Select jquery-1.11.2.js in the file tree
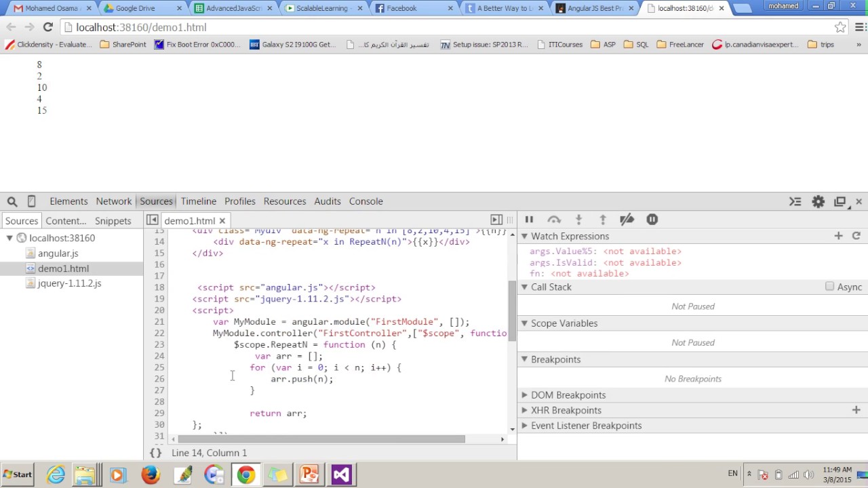This screenshot has height=488, width=868. tap(69, 283)
